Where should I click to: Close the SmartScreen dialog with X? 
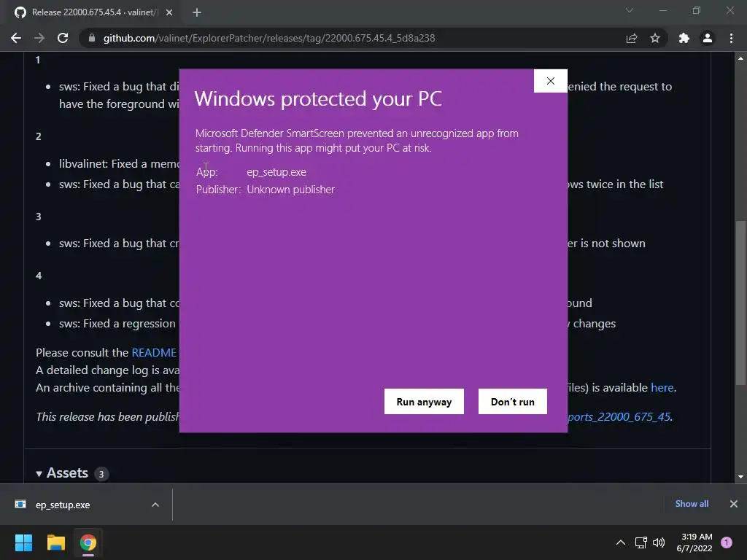pyautogui.click(x=551, y=81)
